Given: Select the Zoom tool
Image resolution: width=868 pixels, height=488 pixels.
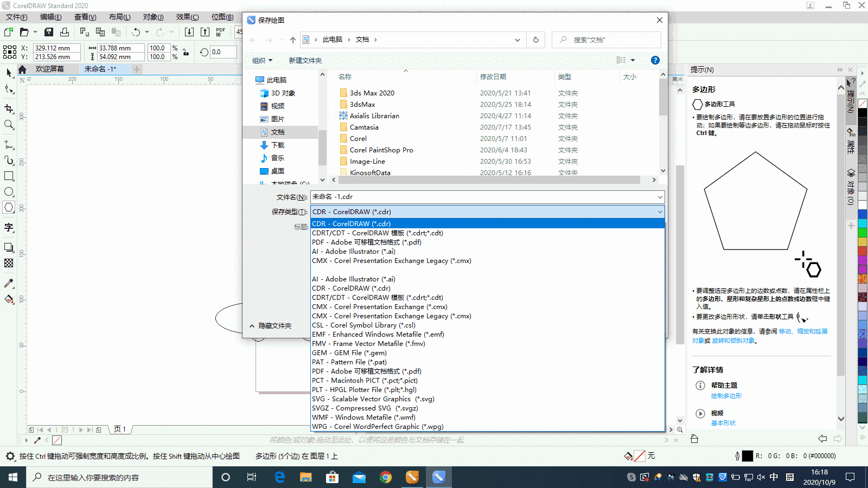Looking at the screenshot, I should 9,124.
